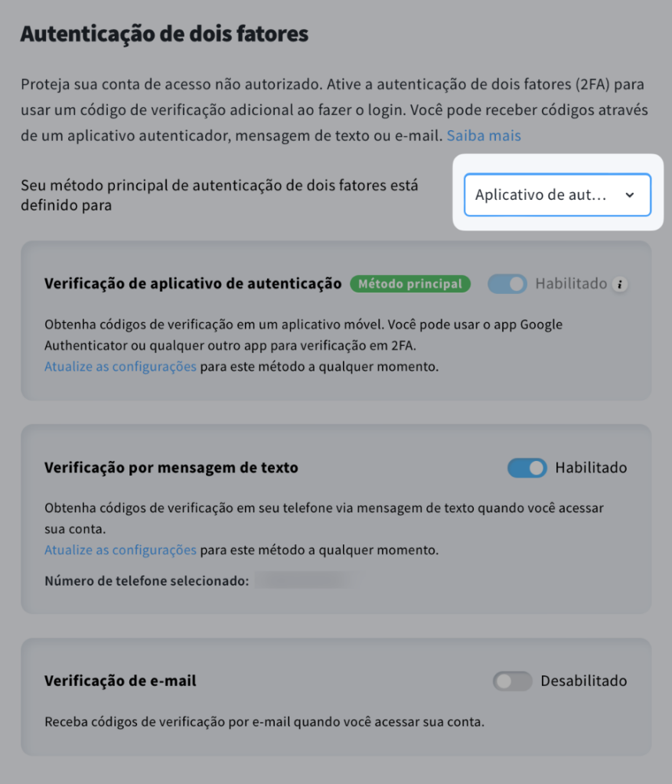
Task: Click the blurred selected phone number field
Action: point(308,580)
